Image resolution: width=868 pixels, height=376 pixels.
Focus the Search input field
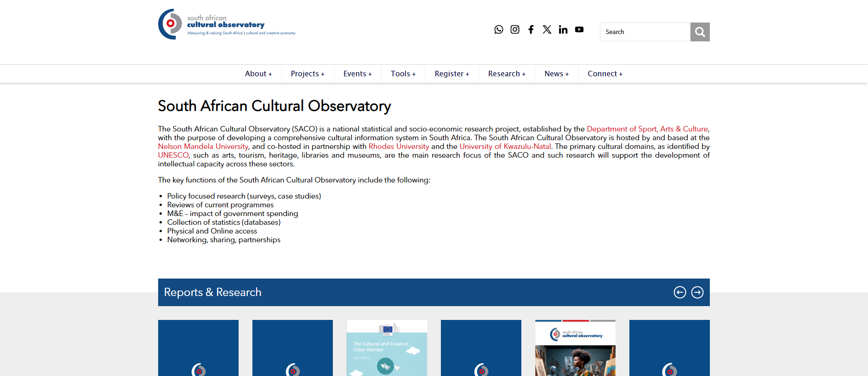click(x=645, y=32)
